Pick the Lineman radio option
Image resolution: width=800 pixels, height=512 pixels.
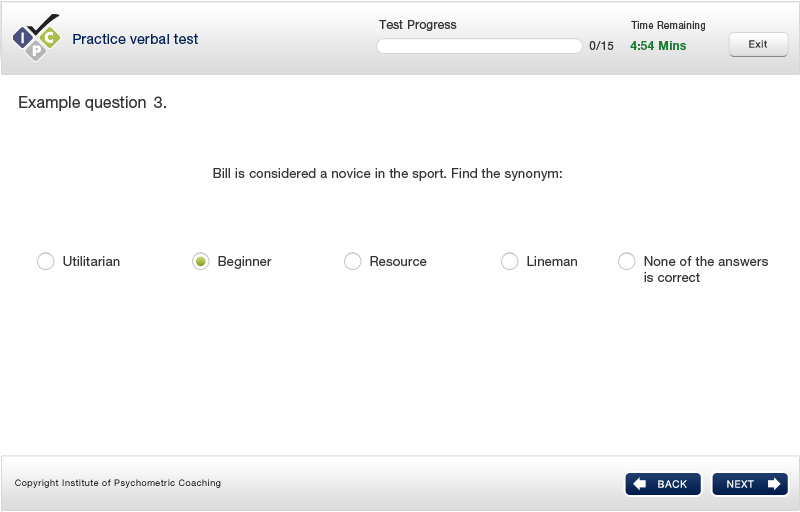pyautogui.click(x=510, y=261)
